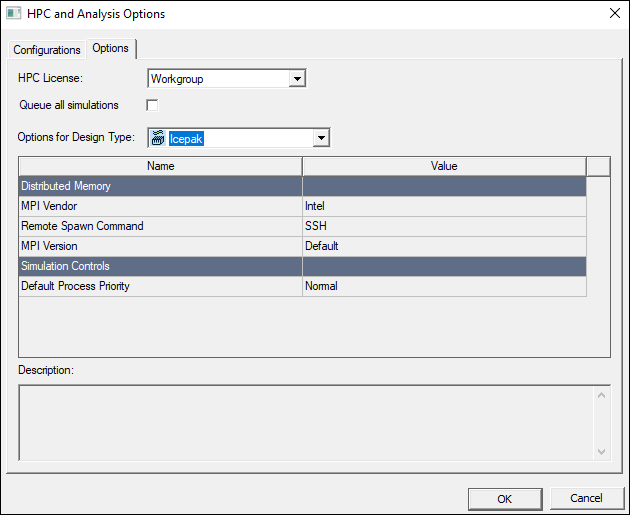
Task: Click the Intel value cell
Action: (444, 206)
